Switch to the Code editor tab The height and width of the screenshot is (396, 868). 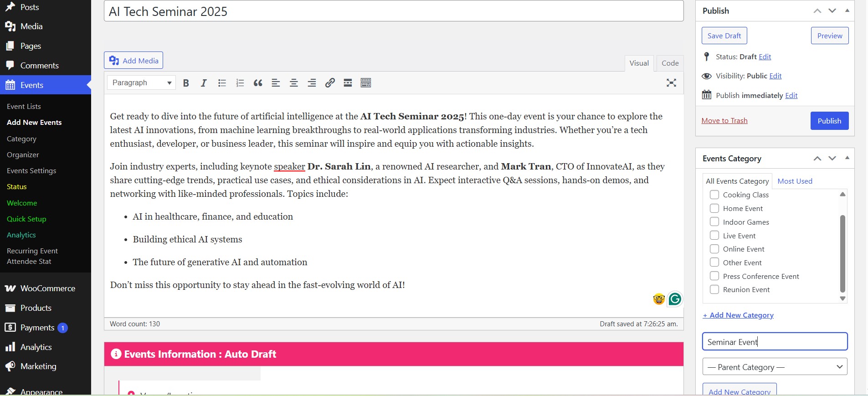[670, 63]
